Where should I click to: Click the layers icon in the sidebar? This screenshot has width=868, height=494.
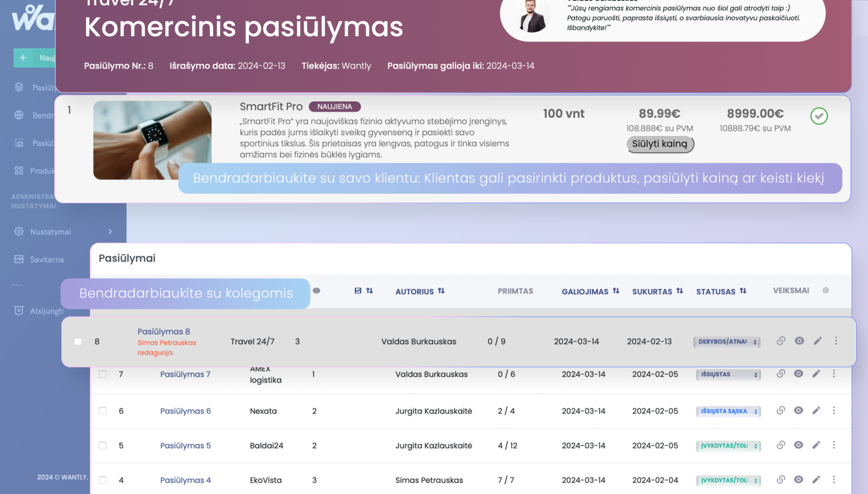(19, 87)
